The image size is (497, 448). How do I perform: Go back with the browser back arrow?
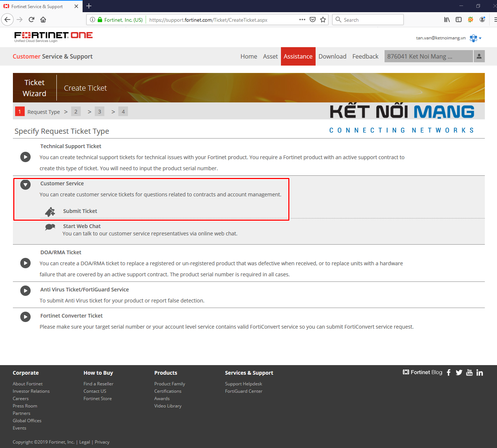[x=7, y=20]
